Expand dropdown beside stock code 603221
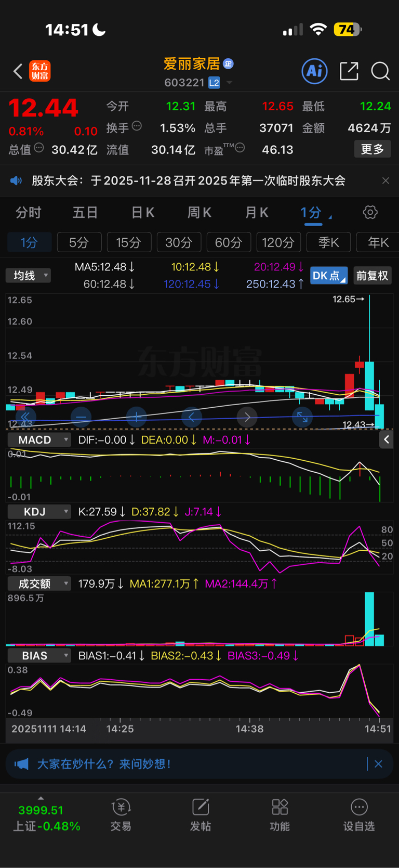This screenshot has width=399, height=868. [229, 83]
